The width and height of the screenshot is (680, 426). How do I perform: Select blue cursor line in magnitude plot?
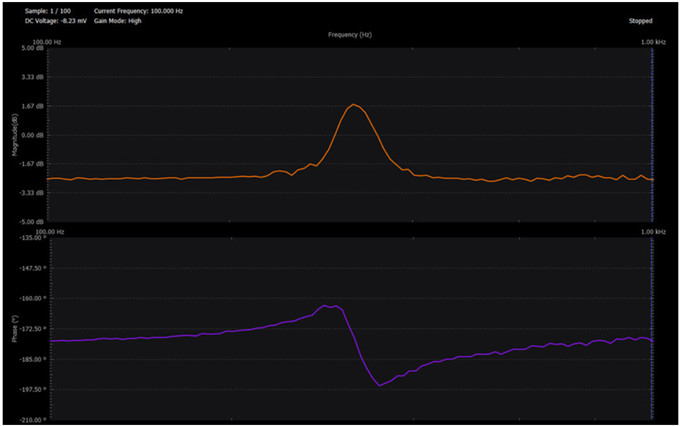coord(652,134)
